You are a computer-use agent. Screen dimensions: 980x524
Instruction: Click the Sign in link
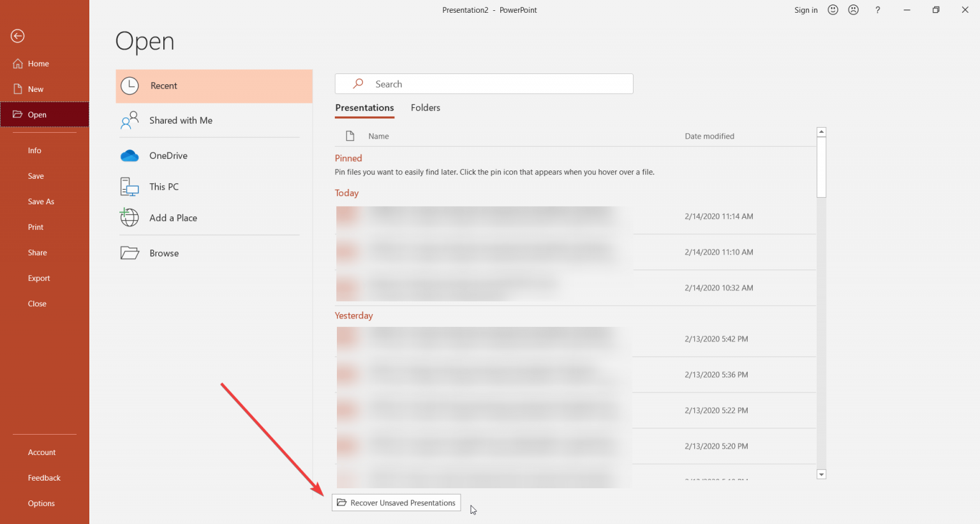click(805, 10)
